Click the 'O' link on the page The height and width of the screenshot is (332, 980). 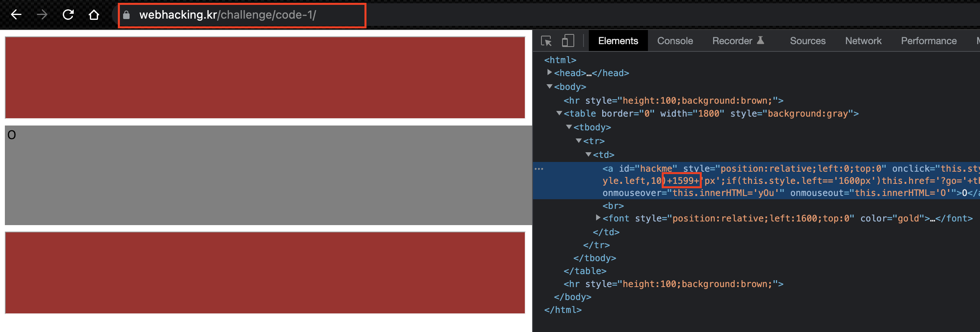click(12, 135)
